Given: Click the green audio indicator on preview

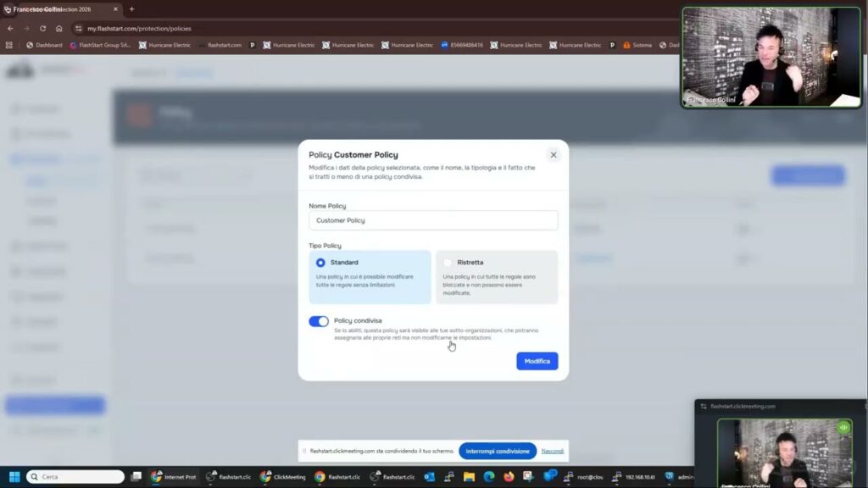Looking at the screenshot, I should [843, 427].
